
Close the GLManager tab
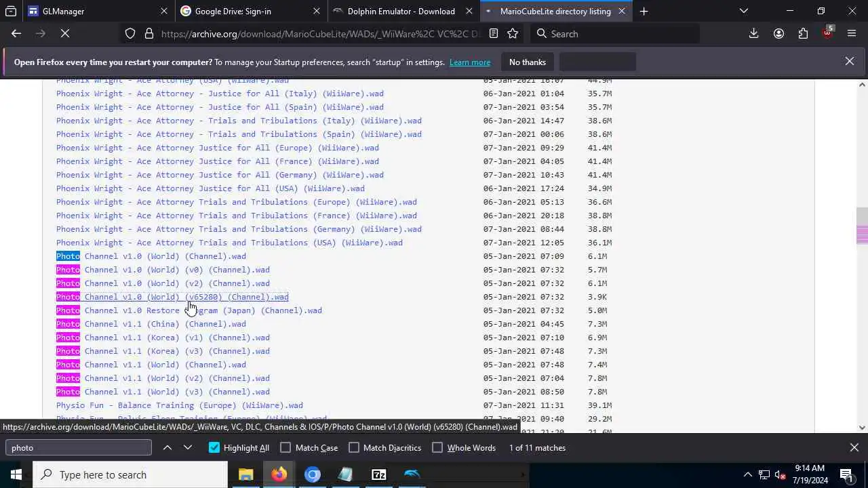pos(164,11)
